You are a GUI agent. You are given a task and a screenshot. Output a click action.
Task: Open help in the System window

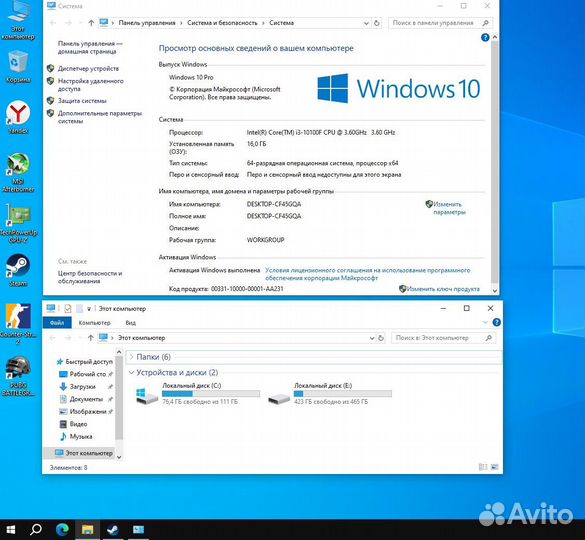pos(485,37)
